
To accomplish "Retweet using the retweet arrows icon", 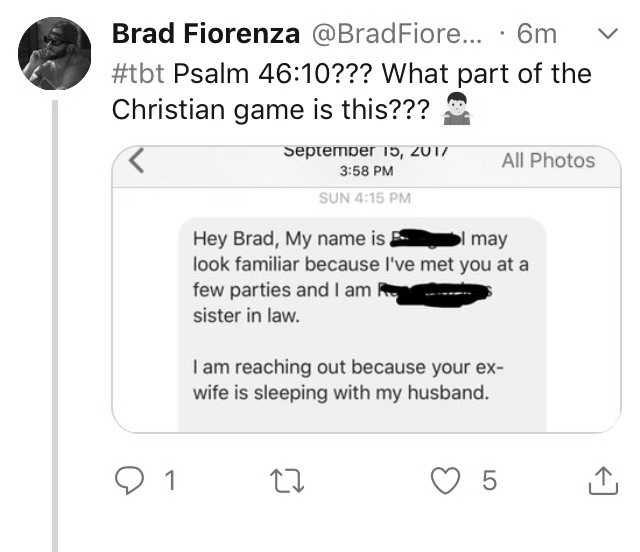I will pos(287,481).
